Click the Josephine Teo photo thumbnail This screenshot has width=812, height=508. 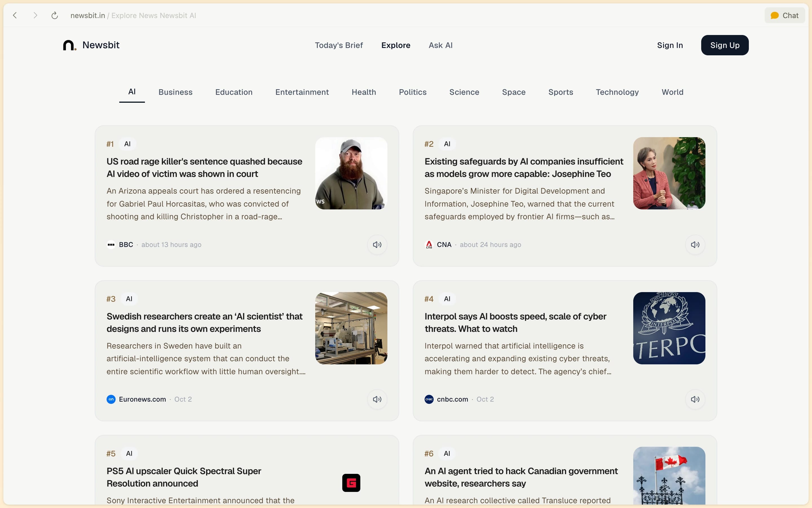click(x=669, y=173)
